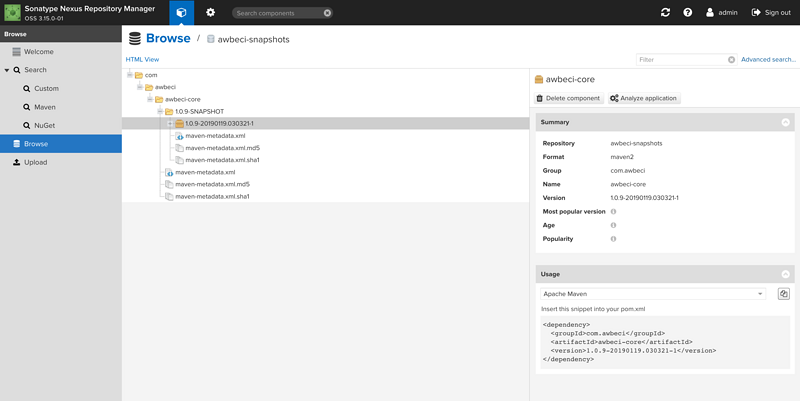The width and height of the screenshot is (800, 401).
Task: Focus the Filter input field
Action: [x=680, y=60]
